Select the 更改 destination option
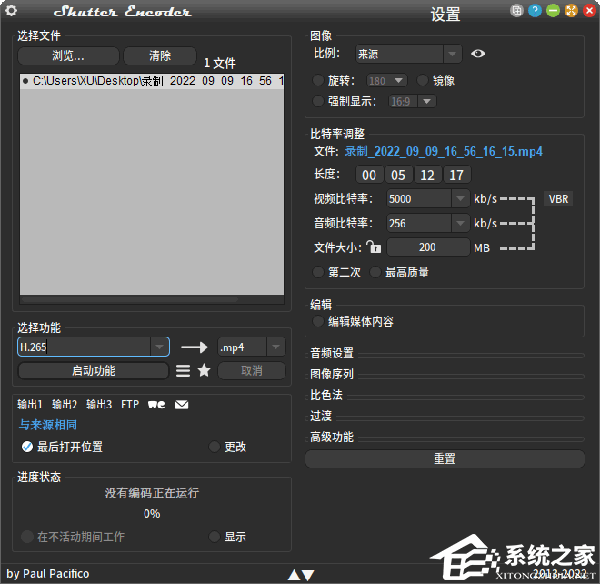600x584 pixels. pos(214,447)
